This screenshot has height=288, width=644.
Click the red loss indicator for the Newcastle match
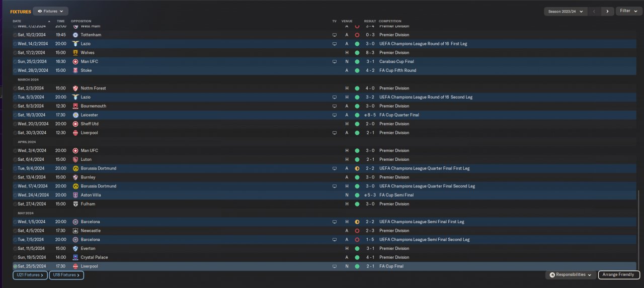coord(357,231)
